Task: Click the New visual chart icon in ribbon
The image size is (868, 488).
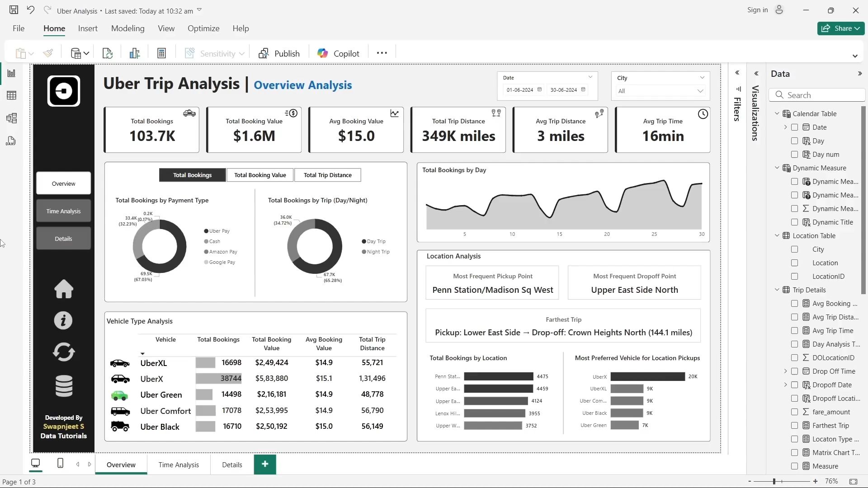Action: (134, 53)
